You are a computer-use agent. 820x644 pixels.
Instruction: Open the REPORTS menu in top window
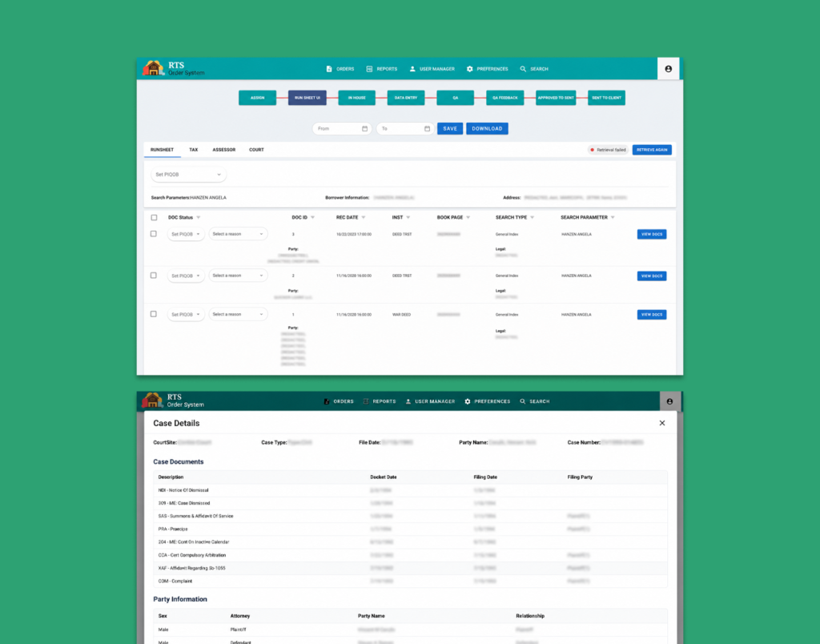[x=382, y=69]
